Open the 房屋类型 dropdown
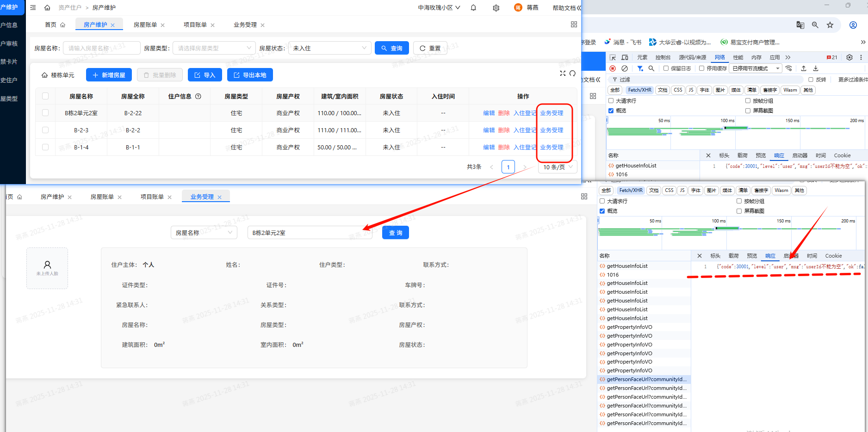 tap(214, 48)
